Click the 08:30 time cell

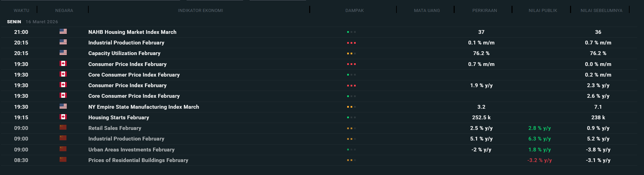tap(21, 160)
